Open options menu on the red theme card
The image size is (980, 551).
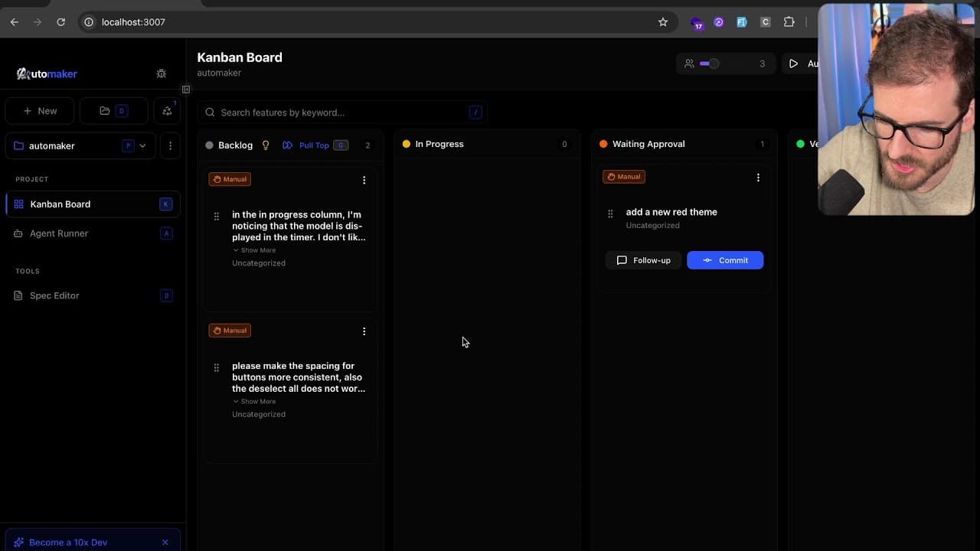(758, 178)
